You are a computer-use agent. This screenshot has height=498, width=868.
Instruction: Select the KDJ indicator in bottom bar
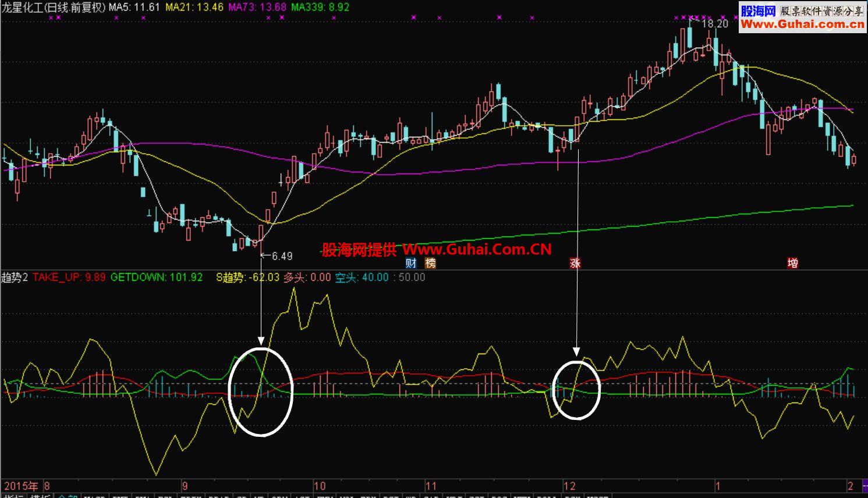[x=455, y=496]
